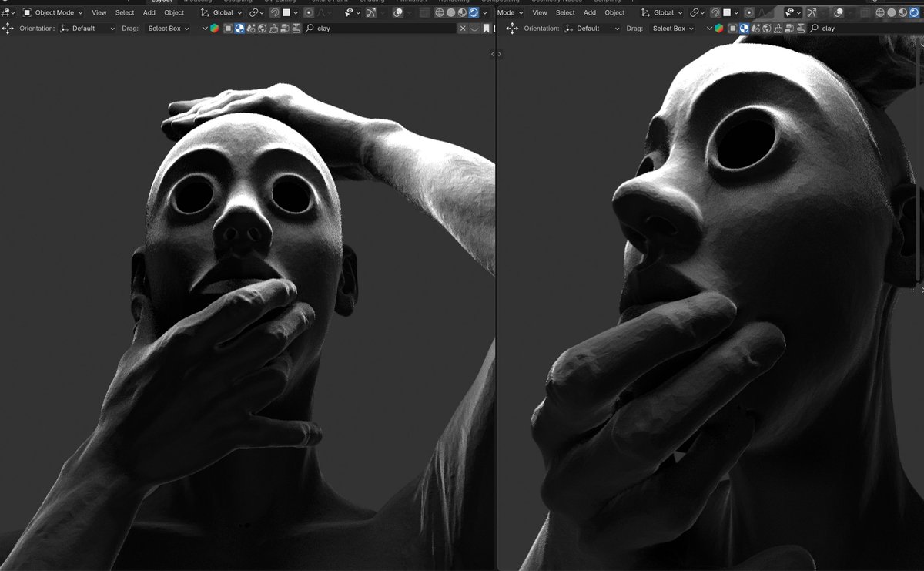Select globe HDR asset icon, right viewport
This screenshot has height=571, width=924.
[x=766, y=29]
